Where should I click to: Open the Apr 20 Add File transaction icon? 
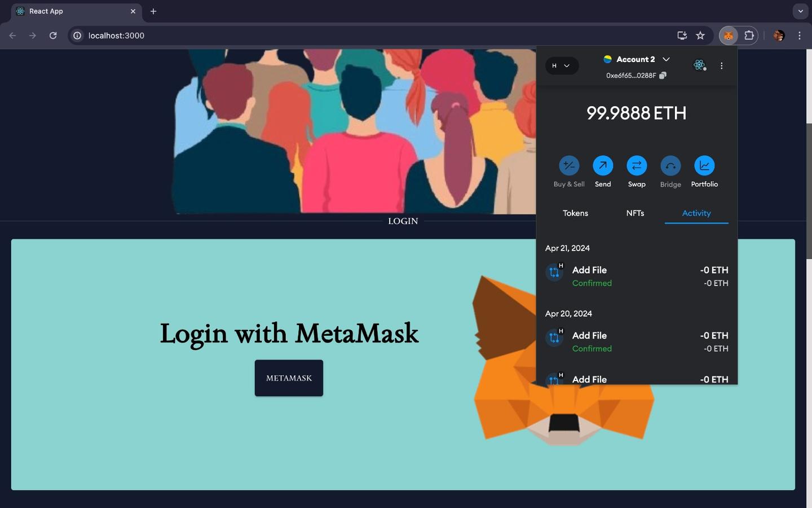(x=554, y=338)
